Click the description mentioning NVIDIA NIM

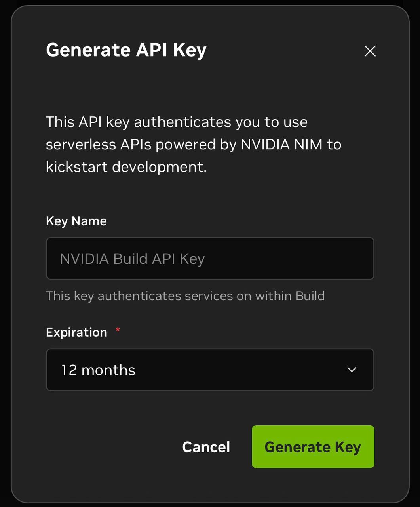click(x=194, y=144)
